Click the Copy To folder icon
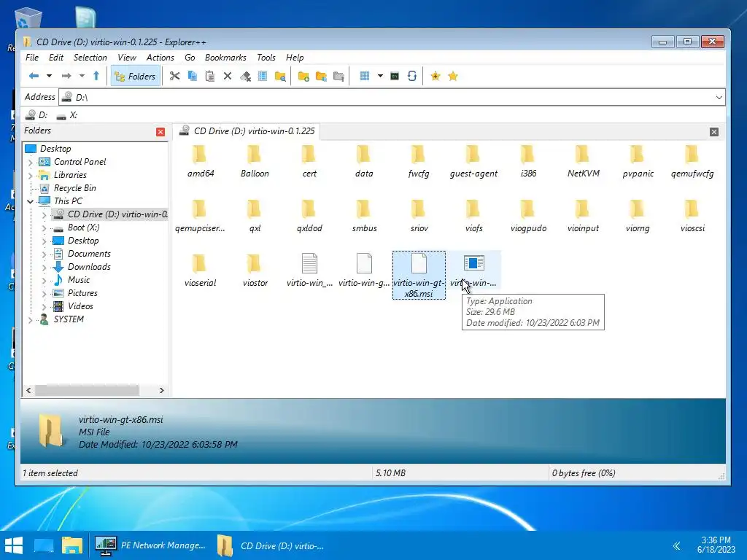Image resolution: width=747 pixels, height=560 pixels. [321, 76]
